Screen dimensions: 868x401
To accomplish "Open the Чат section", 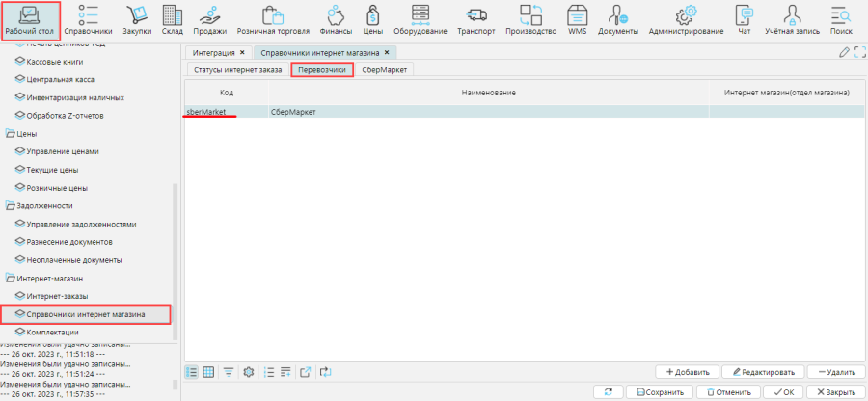I will pos(744,19).
